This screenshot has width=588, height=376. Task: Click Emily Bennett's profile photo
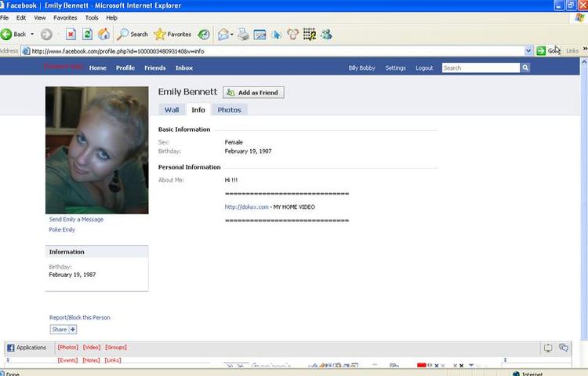tap(96, 150)
